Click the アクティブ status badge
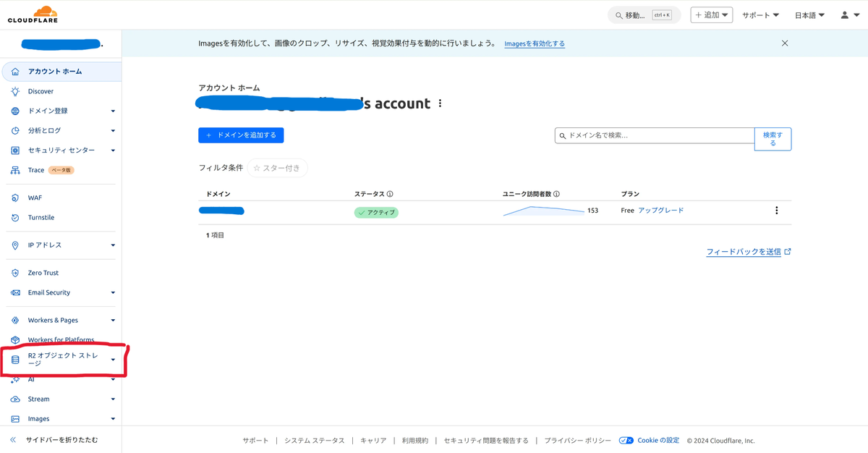 tap(376, 213)
